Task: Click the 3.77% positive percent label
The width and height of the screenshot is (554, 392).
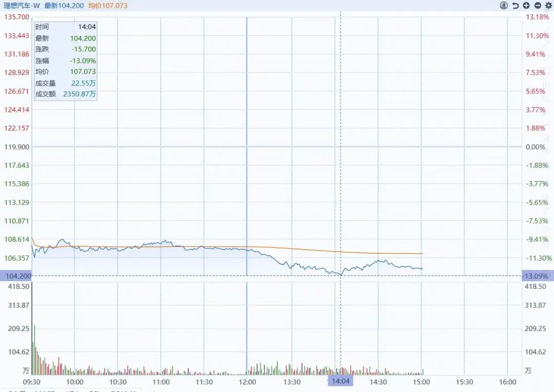Action: coord(536,110)
